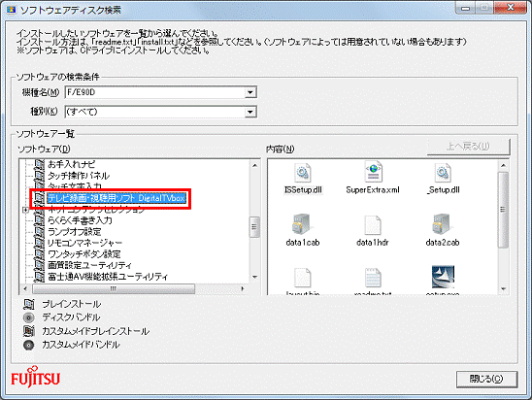Click contents pane vertical scrollbar thumb

point(503,210)
